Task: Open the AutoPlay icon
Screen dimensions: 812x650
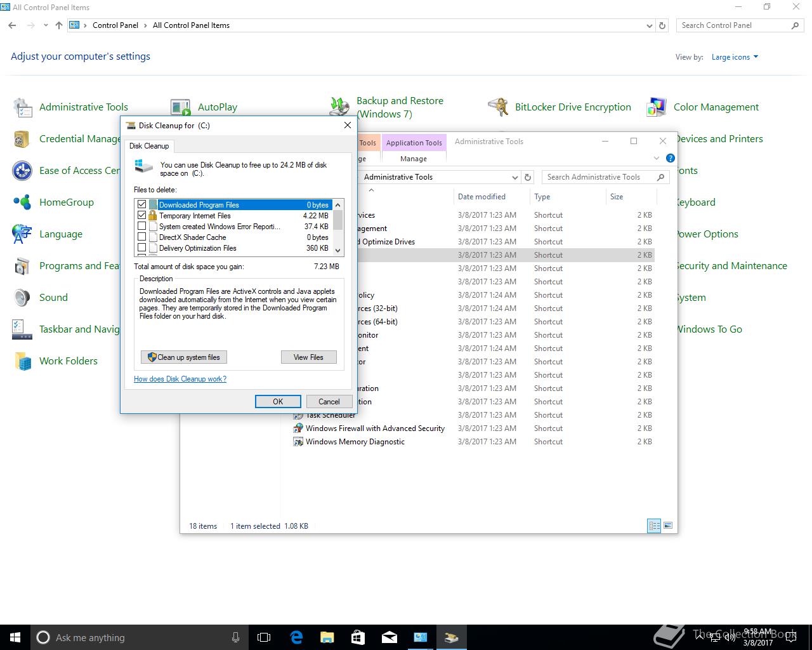Action: click(x=181, y=107)
